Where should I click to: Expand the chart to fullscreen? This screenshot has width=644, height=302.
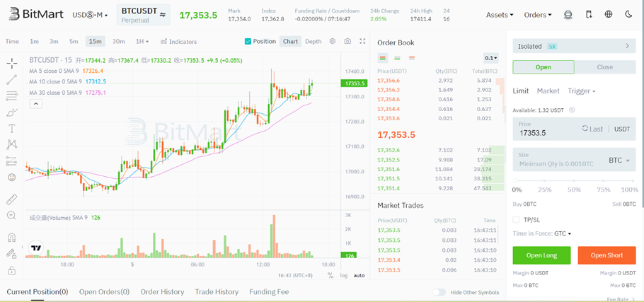tap(362, 41)
